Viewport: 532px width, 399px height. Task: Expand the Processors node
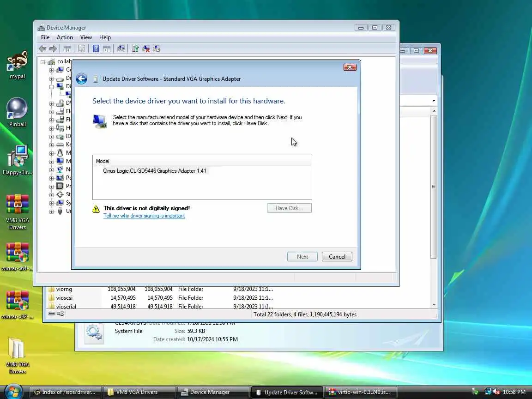[52, 186]
